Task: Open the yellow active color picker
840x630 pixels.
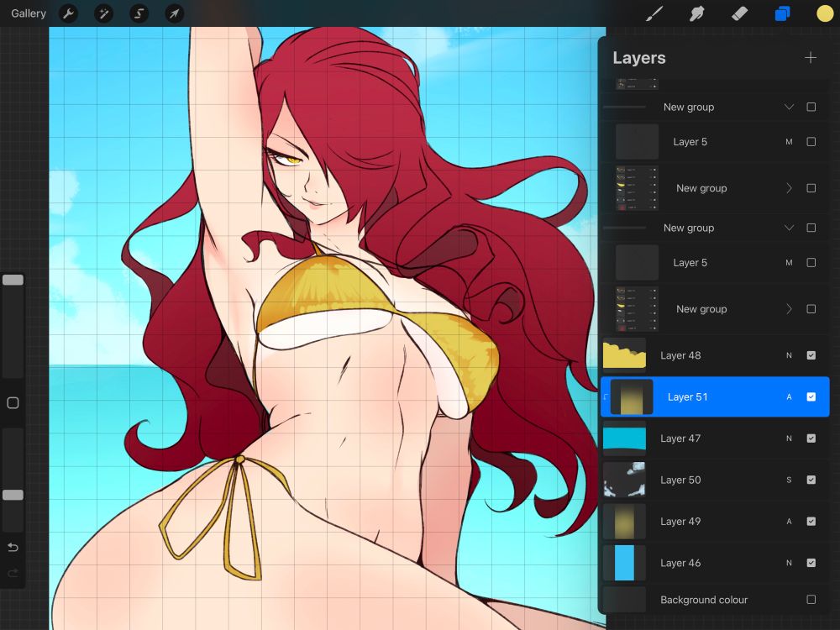Action: click(x=825, y=13)
